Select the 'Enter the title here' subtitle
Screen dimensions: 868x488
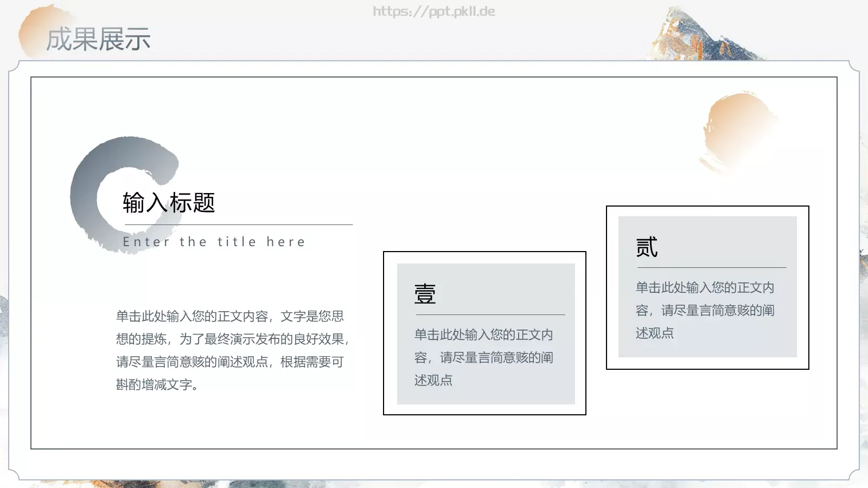(214, 242)
